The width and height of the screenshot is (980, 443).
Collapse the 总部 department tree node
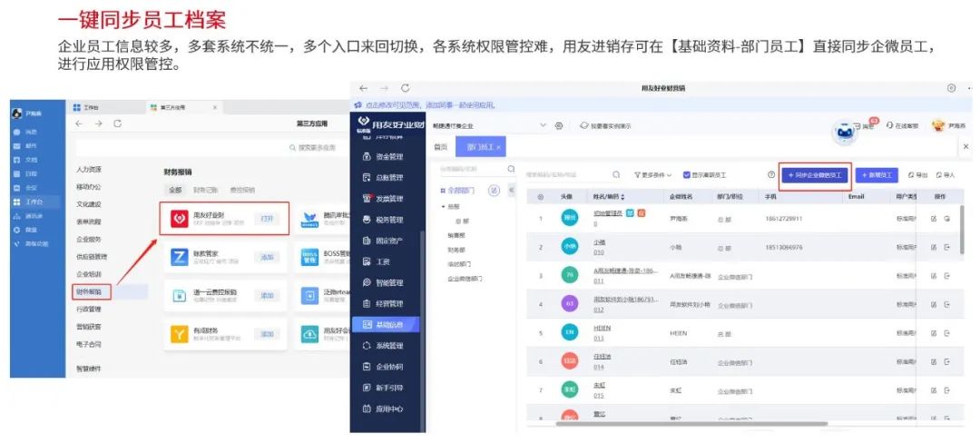(x=443, y=206)
